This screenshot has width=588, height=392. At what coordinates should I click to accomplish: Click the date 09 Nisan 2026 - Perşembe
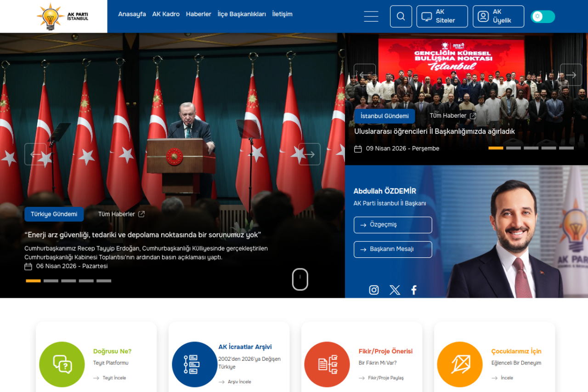point(403,148)
